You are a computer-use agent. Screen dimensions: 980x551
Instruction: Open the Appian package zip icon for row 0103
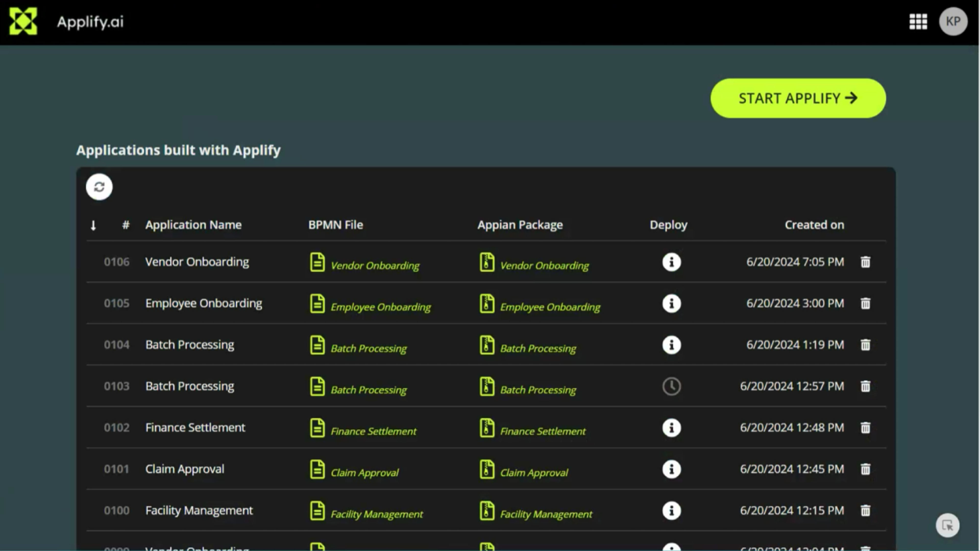487,386
